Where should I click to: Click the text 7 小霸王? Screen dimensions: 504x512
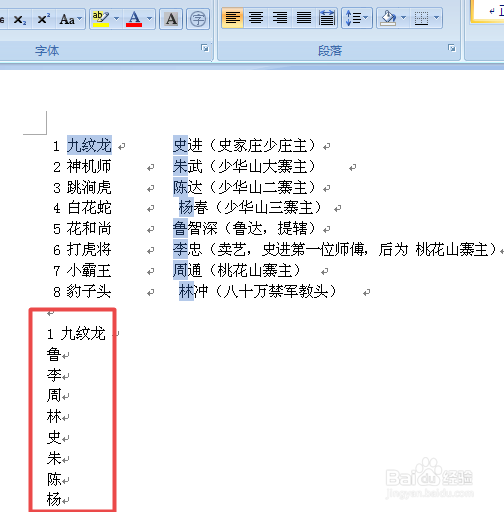click(x=82, y=271)
